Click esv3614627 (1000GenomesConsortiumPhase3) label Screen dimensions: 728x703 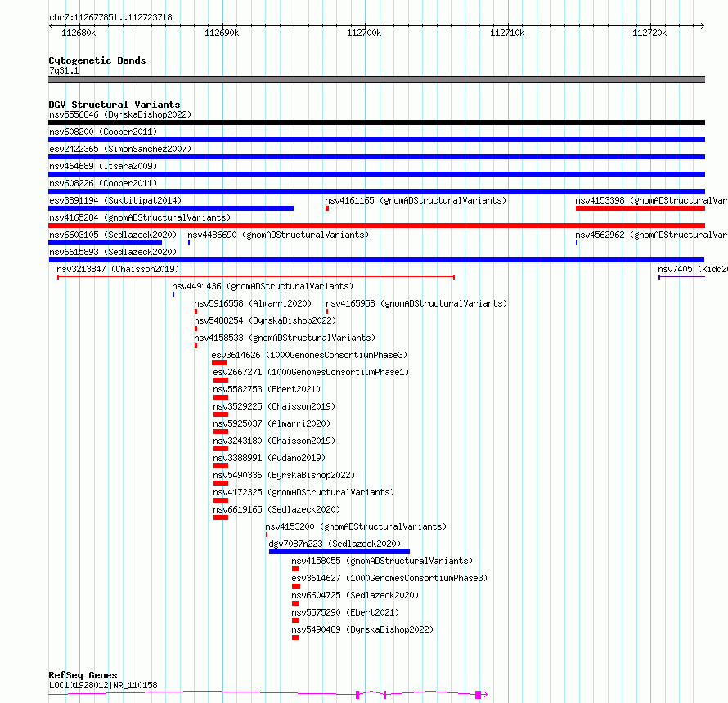coord(389,578)
